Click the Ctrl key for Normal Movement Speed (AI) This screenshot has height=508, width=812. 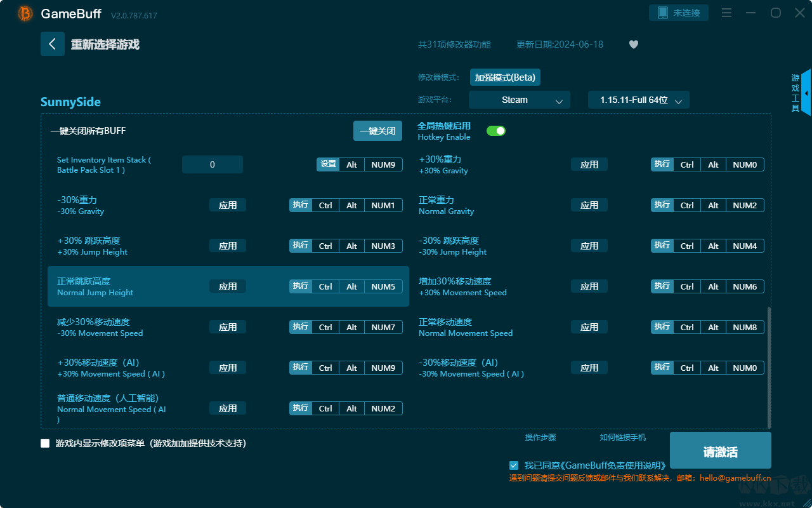click(325, 408)
